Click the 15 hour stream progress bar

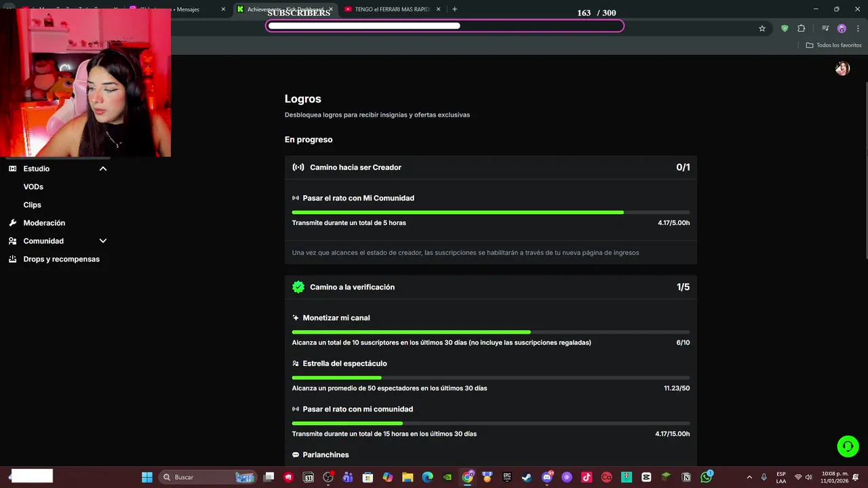(x=491, y=423)
